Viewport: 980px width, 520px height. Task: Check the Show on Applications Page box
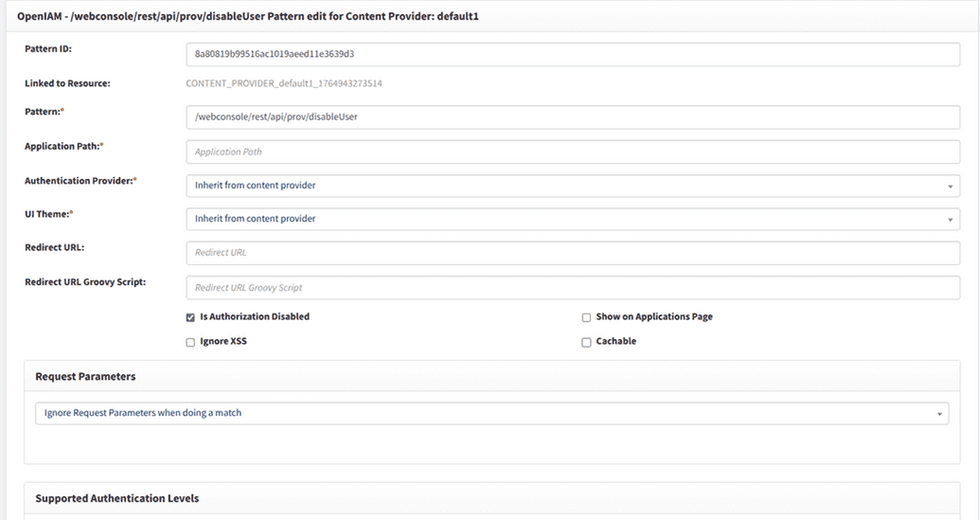[586, 317]
